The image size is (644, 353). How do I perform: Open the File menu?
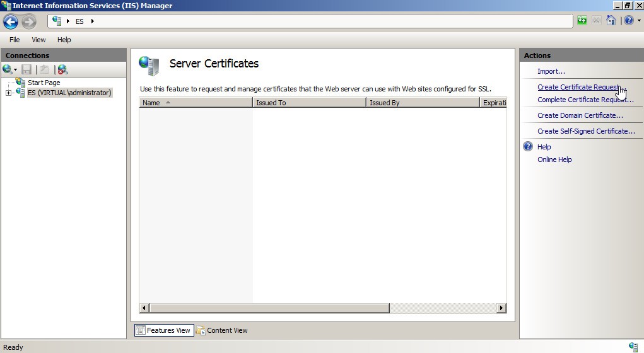click(x=15, y=40)
